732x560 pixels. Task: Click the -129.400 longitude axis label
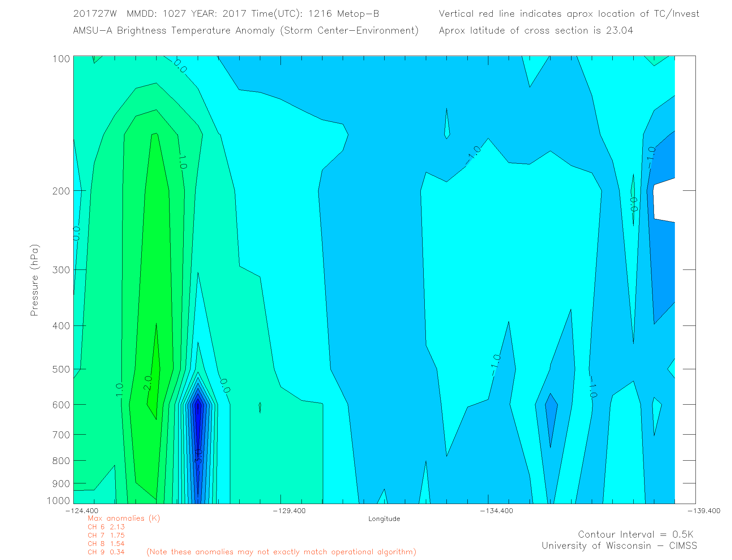289,511
